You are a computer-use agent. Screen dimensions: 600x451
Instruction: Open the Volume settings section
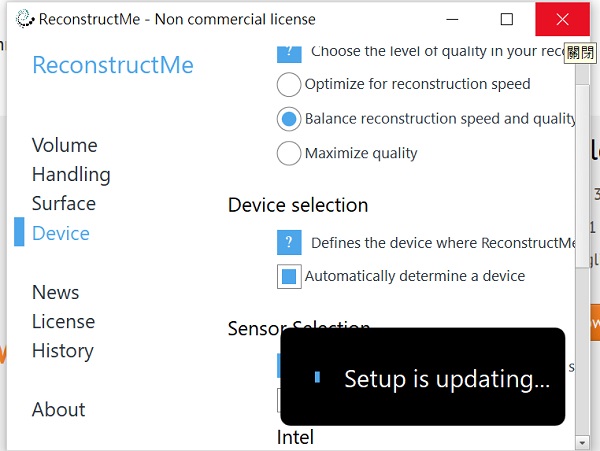click(65, 145)
